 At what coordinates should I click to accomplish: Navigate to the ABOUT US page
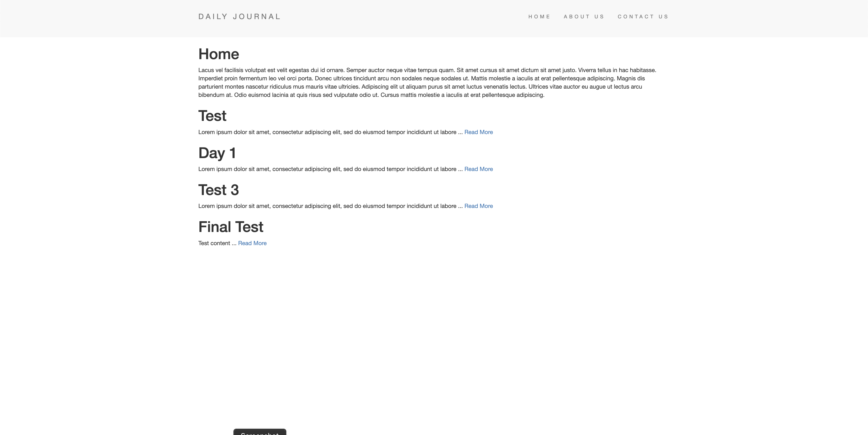click(584, 16)
